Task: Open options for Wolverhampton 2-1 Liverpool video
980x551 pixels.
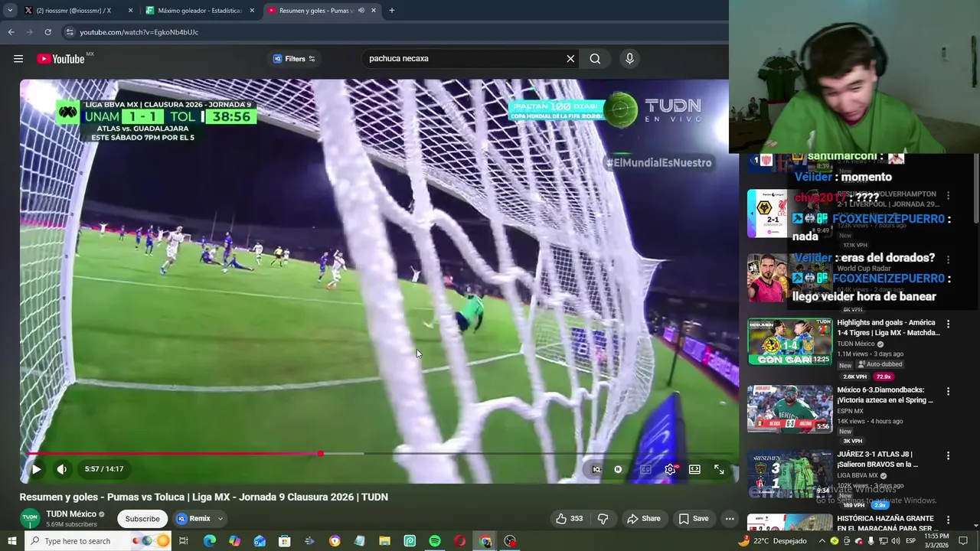Action: pos(948,196)
